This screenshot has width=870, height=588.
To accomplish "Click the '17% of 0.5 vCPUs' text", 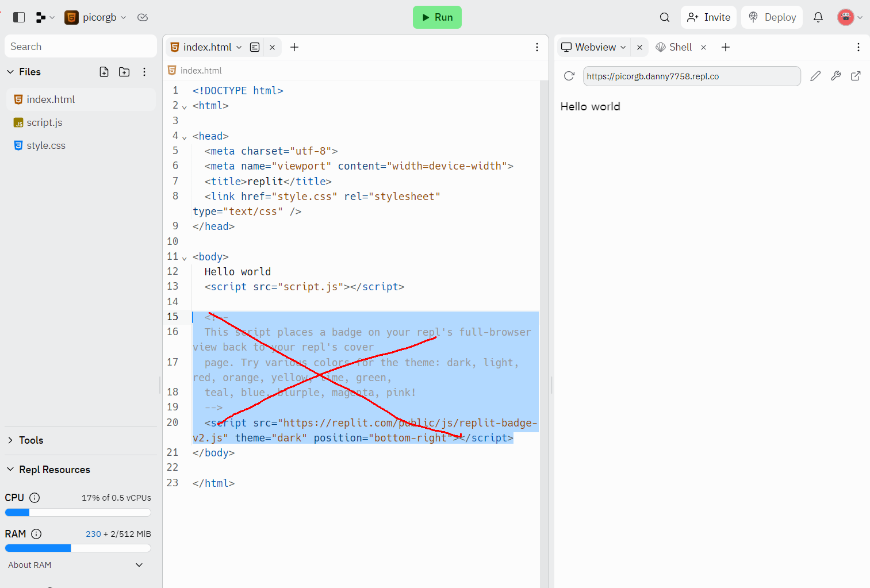I will 116,498.
